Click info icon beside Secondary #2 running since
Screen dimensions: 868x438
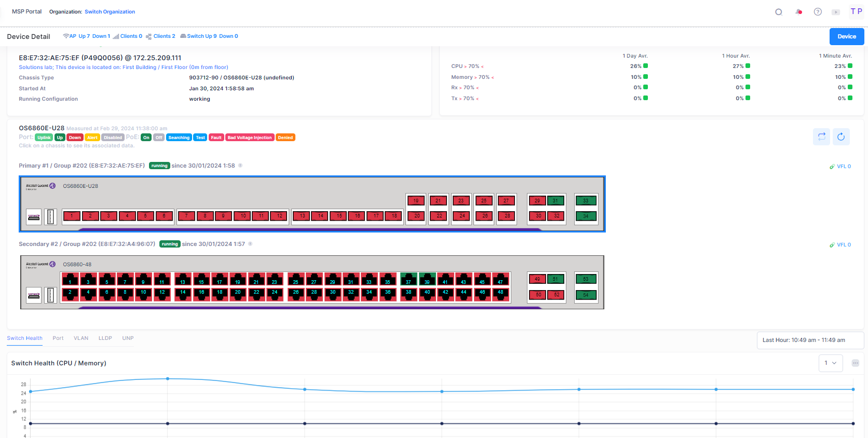tap(250, 244)
